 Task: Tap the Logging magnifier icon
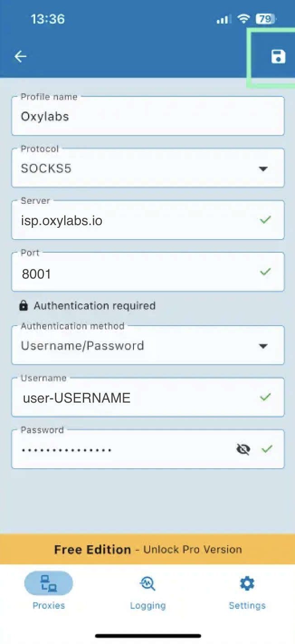tap(147, 583)
